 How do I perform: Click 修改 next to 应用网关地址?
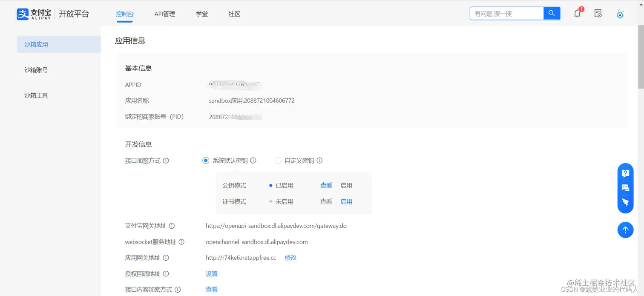pyautogui.click(x=290, y=258)
